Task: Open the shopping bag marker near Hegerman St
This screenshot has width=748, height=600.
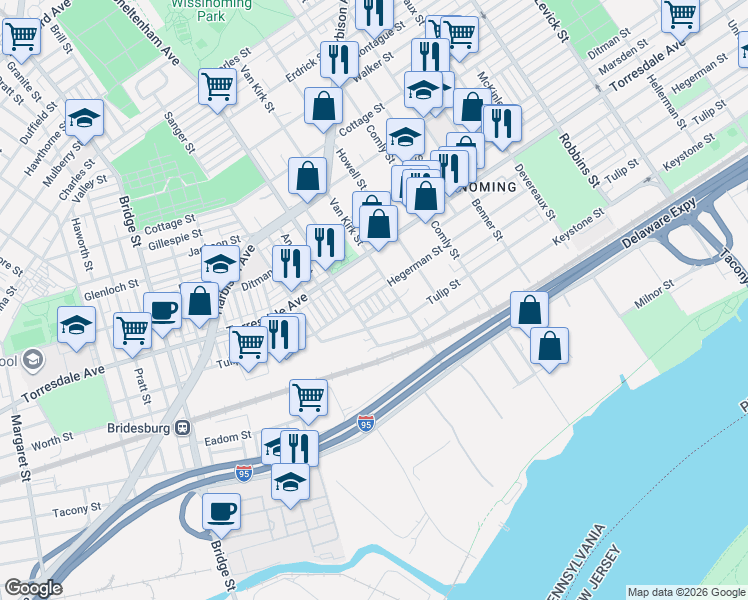Action: coord(378,225)
